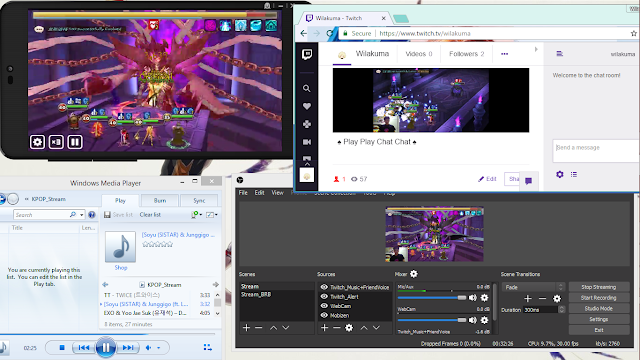Screen dimensions: 640x360
Task: Open OBS Settings button
Action: [599, 319]
